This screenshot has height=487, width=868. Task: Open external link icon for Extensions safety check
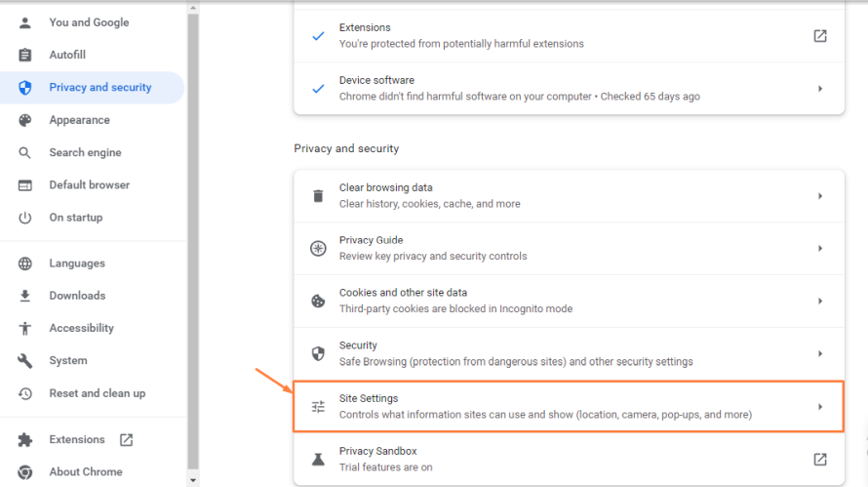(x=820, y=36)
